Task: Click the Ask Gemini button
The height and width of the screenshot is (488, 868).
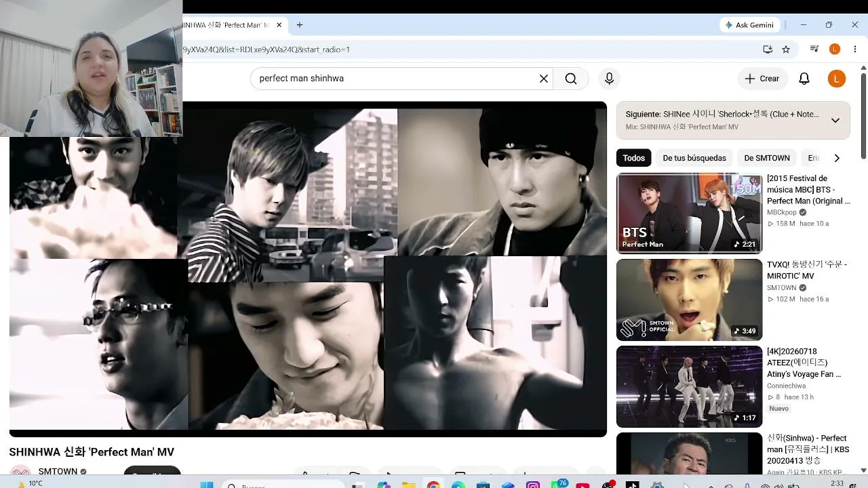Action: 750,25
